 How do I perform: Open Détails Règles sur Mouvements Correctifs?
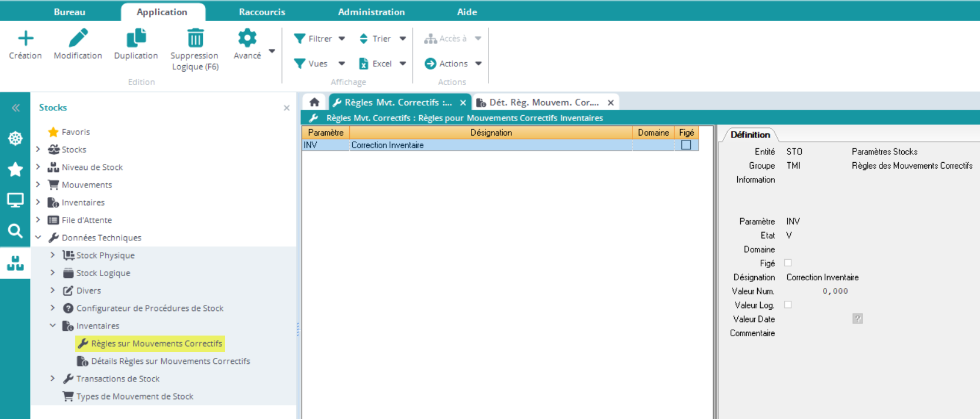(170, 361)
